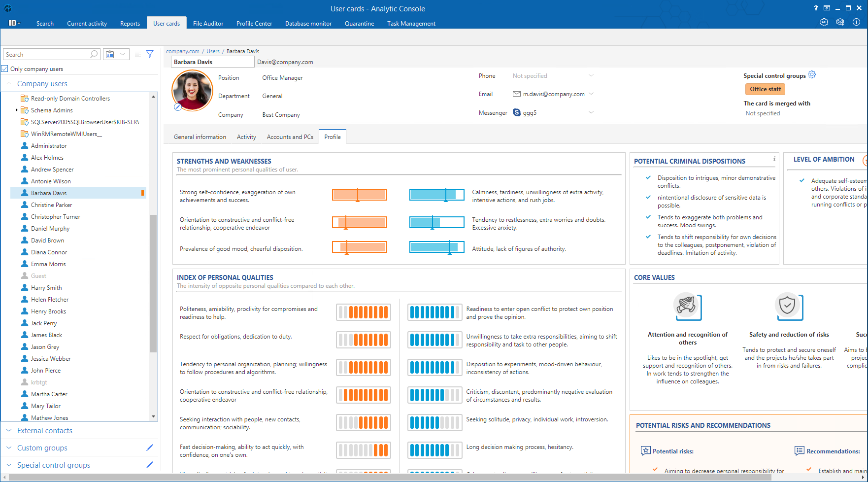The image size is (868, 482).
Task: Open the API settings gear icon
Action: 824,22
